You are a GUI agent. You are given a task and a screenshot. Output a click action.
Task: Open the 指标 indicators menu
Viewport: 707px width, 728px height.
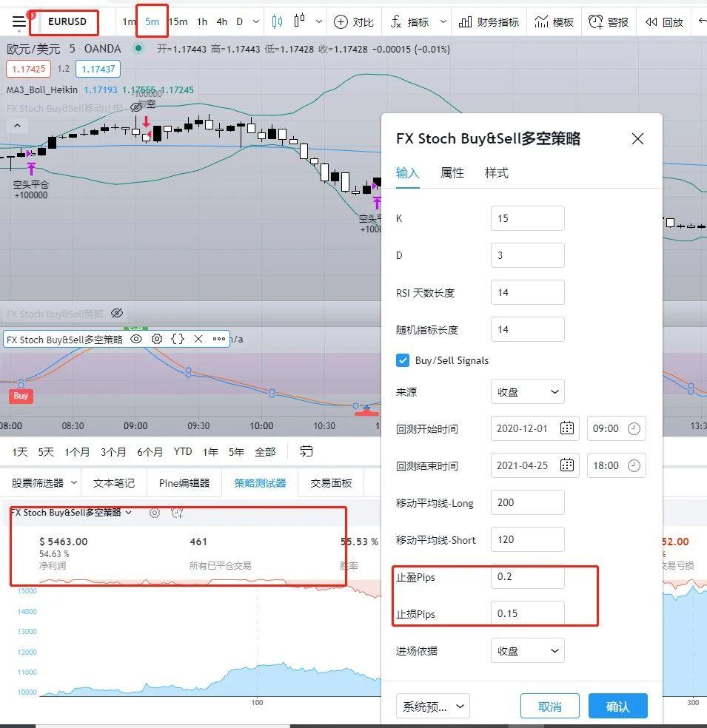pyautogui.click(x=411, y=22)
